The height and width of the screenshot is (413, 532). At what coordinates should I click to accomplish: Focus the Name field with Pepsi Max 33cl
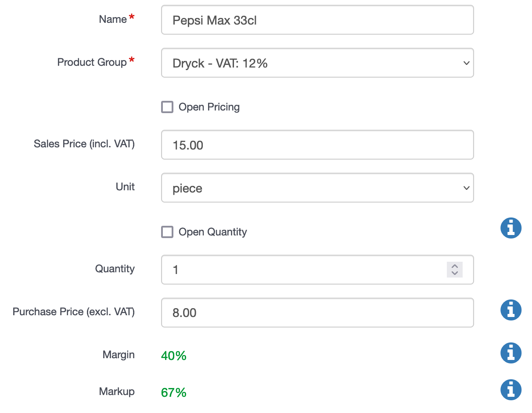[x=317, y=20]
